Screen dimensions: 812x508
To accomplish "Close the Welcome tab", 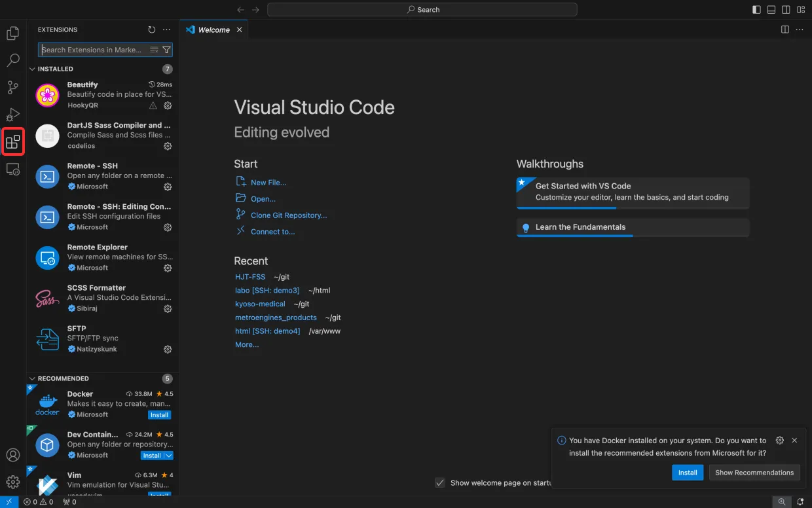I will 239,29.
